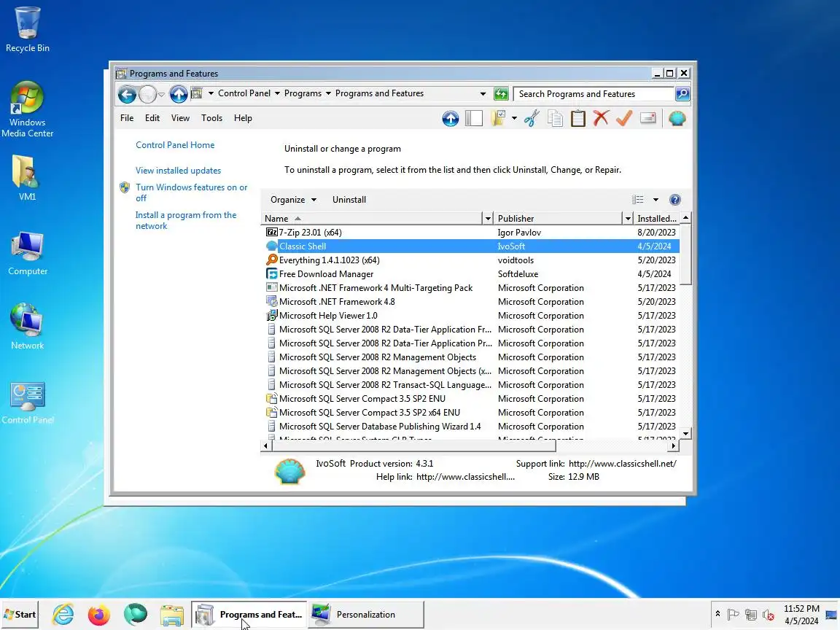Open Publisher column filter dropdown

pos(628,219)
